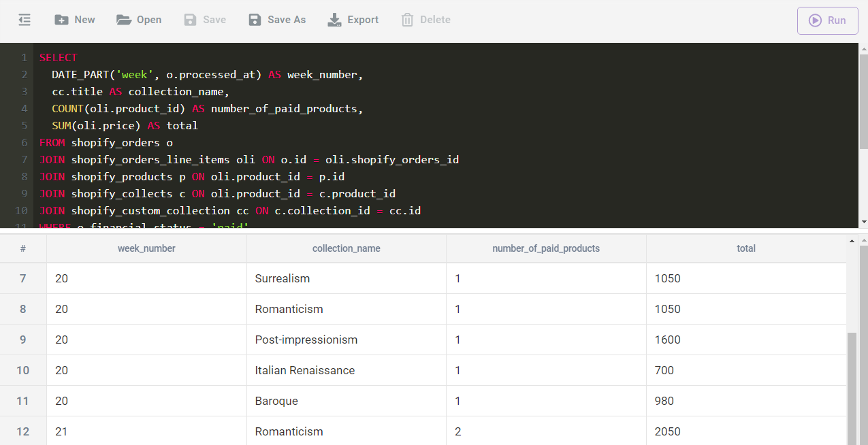
Task: Export results using the Export button
Action: coord(353,20)
